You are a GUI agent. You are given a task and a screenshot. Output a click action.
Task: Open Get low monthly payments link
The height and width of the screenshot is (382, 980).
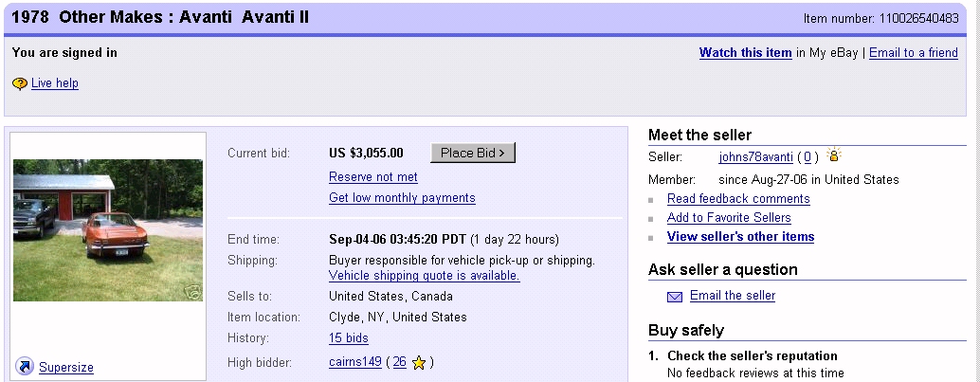pos(402,198)
